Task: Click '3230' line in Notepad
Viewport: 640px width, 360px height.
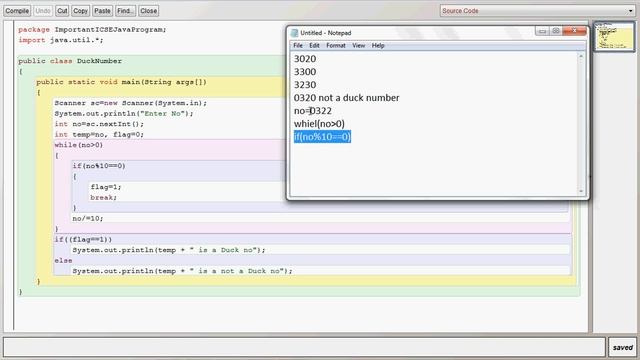Action: pyautogui.click(x=305, y=85)
